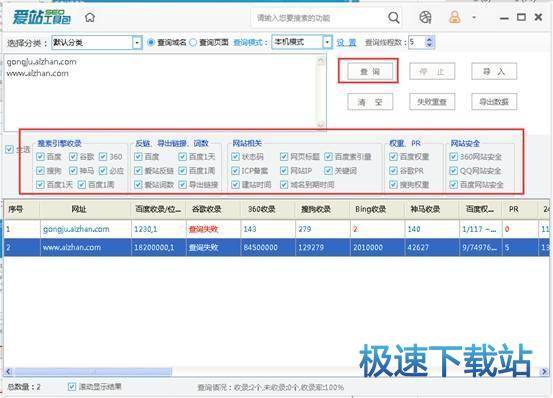Toggle the 关键词 checkbox
Image resolution: width=553 pixels, height=398 pixels.
tap(328, 171)
